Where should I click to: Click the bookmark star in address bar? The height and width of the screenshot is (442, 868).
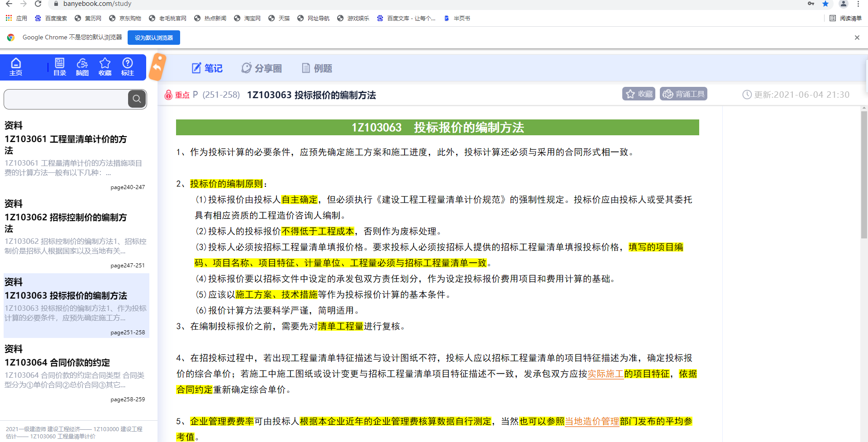[825, 4]
